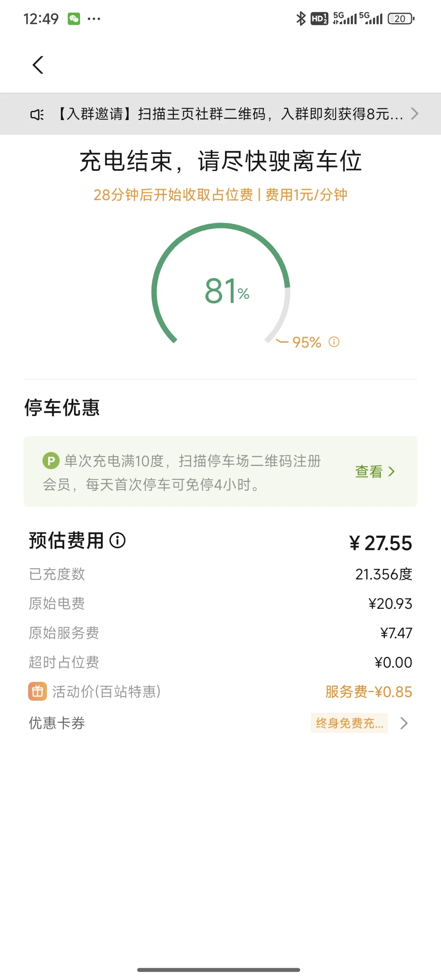Tap the back arrow icon
Image resolution: width=441 pixels, height=980 pixels.
click(38, 65)
